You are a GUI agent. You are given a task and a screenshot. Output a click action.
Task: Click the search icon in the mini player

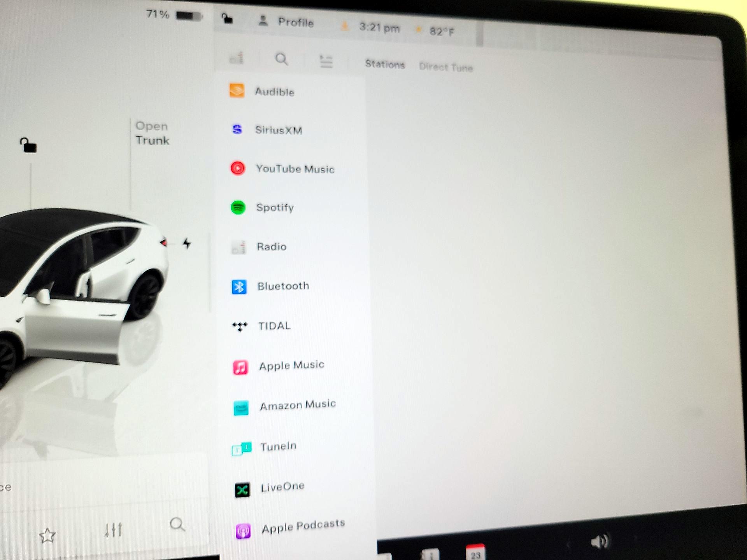click(177, 524)
